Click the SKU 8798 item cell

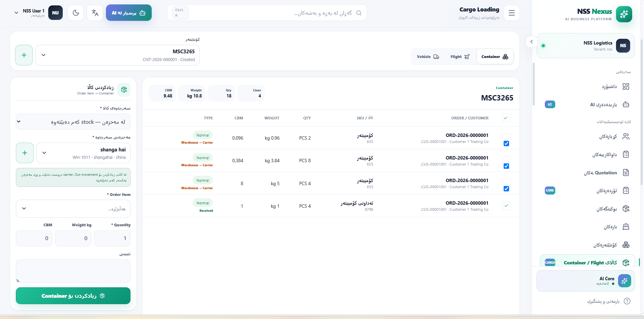(357, 206)
